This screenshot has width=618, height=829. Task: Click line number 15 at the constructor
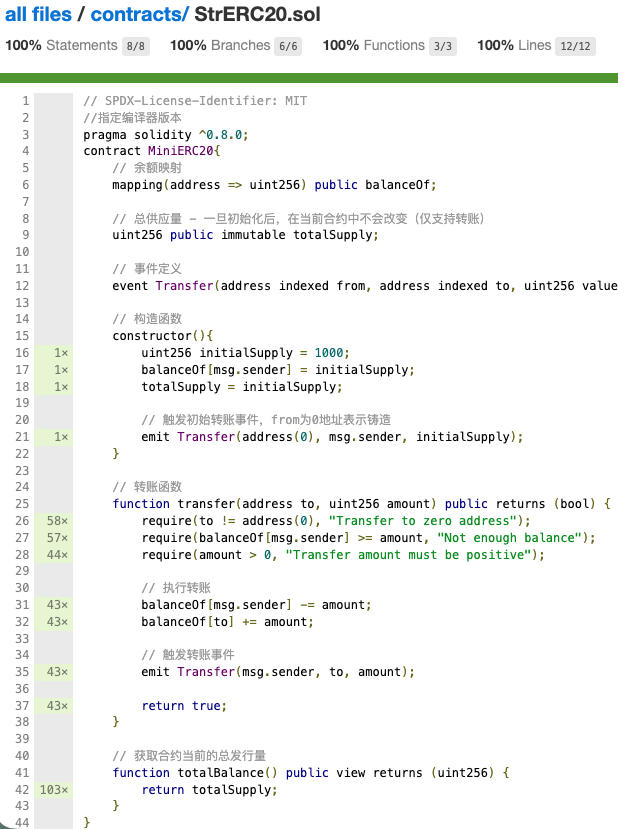(x=21, y=336)
